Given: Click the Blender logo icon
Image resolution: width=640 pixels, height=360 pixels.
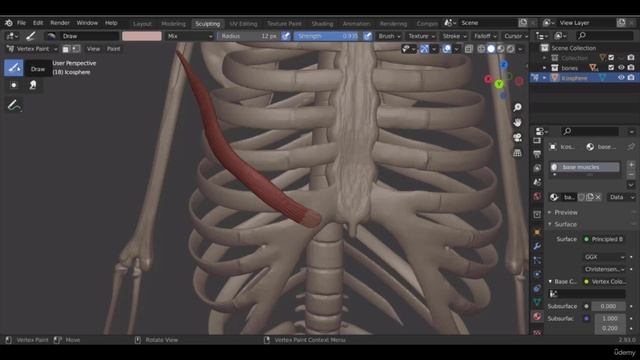Looking at the screenshot, I should click(x=9, y=23).
